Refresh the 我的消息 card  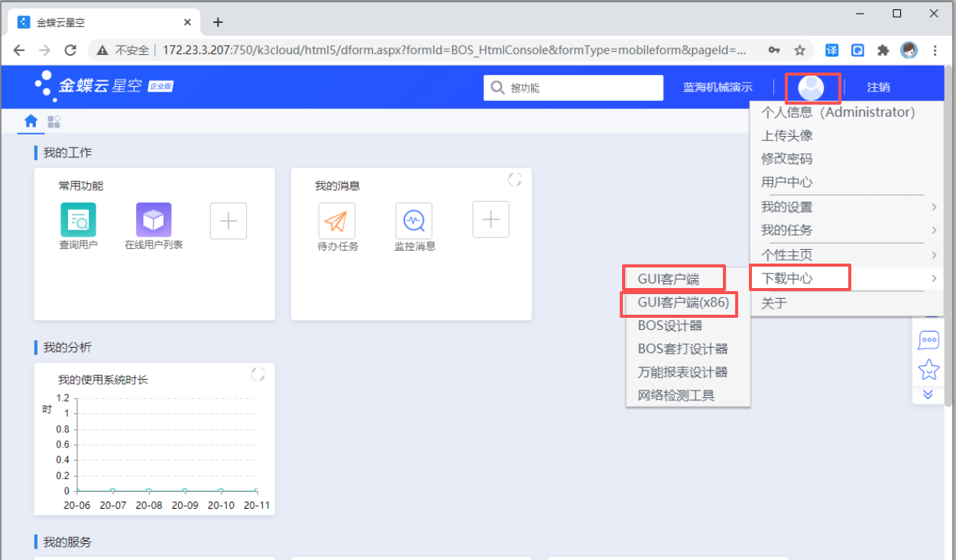tap(515, 180)
